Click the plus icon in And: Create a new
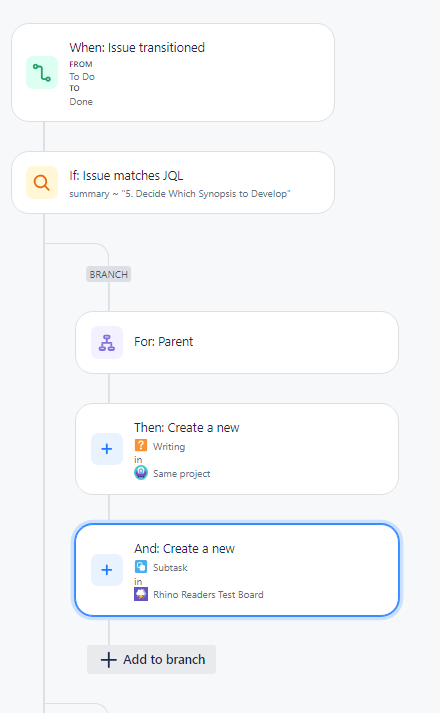Viewport: 440px width, 713px height. pyautogui.click(x=107, y=570)
